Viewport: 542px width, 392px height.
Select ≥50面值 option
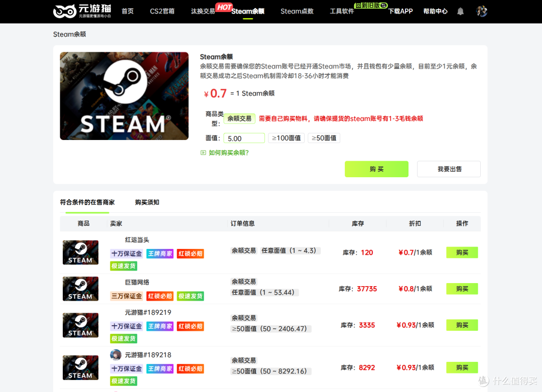[x=324, y=138]
